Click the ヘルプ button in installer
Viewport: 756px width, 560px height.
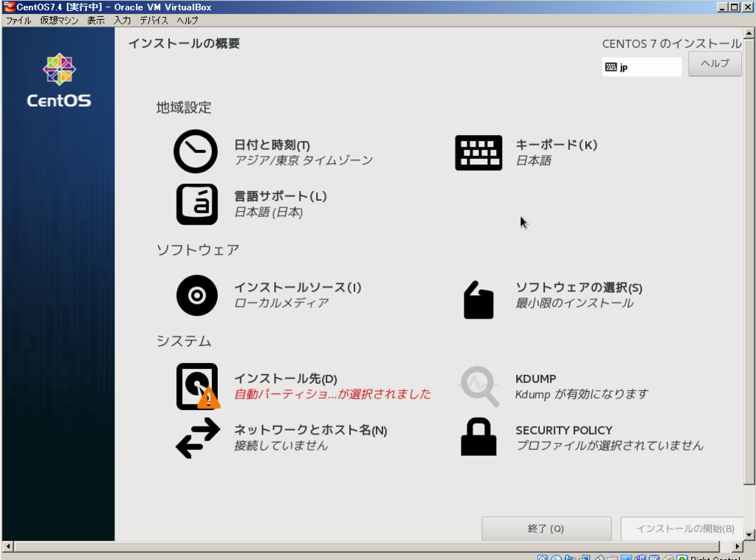715,63
